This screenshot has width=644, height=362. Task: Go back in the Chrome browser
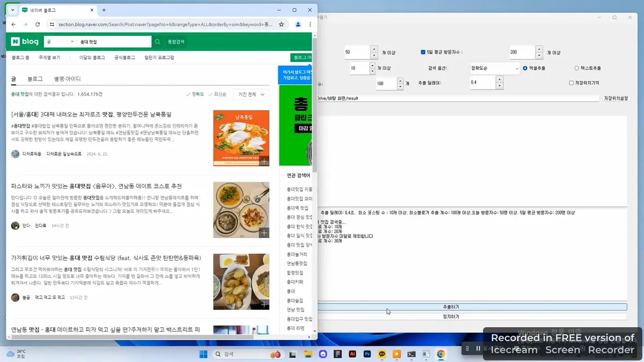13,24
